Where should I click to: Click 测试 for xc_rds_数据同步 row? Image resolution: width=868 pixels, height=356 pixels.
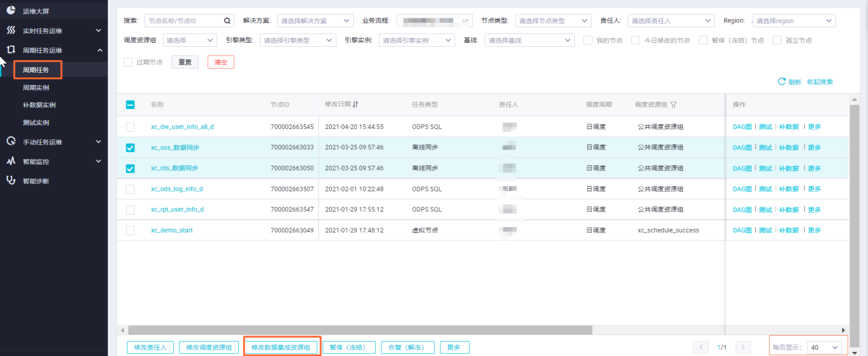tap(765, 168)
